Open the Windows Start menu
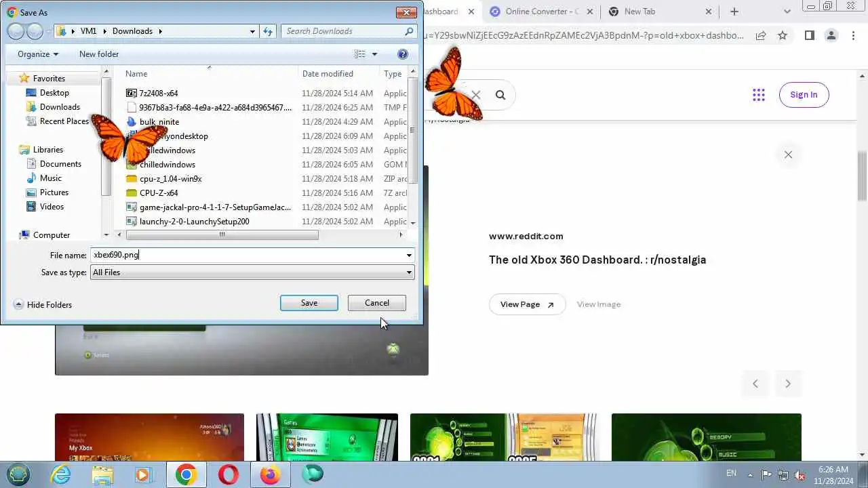 click(x=18, y=474)
